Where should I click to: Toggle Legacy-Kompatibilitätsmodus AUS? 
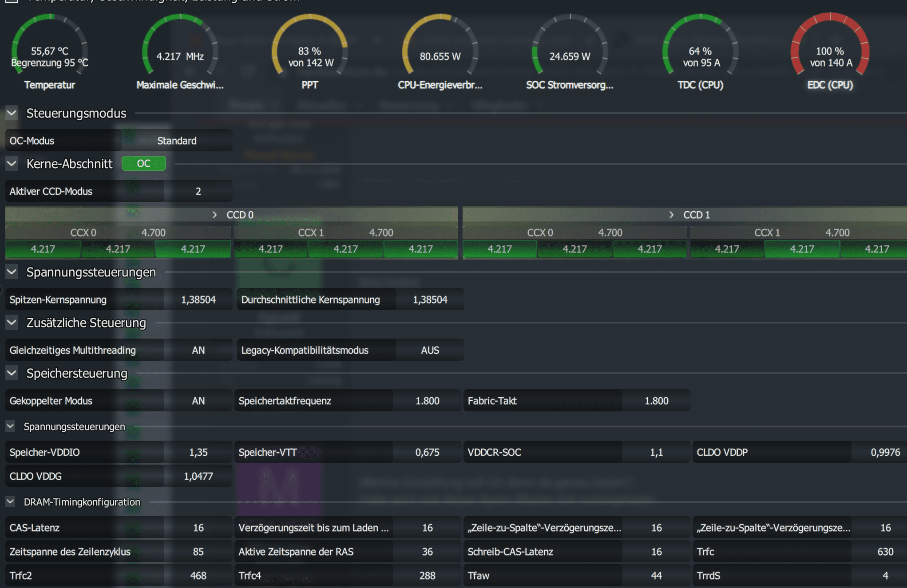click(430, 350)
